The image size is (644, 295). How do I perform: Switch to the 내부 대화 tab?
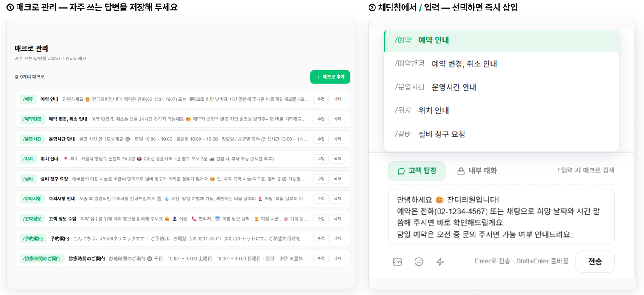click(x=477, y=171)
